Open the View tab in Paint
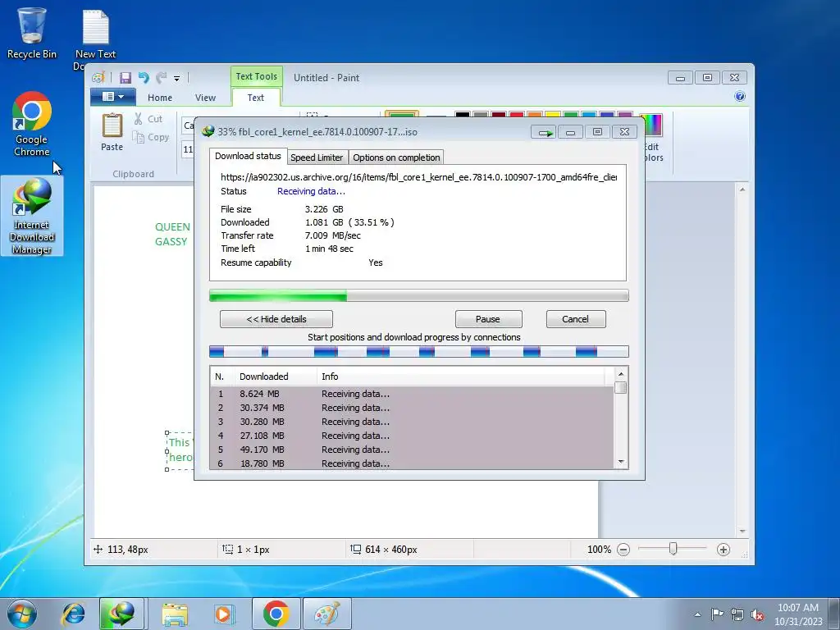This screenshot has width=840, height=630. pyautogui.click(x=205, y=98)
